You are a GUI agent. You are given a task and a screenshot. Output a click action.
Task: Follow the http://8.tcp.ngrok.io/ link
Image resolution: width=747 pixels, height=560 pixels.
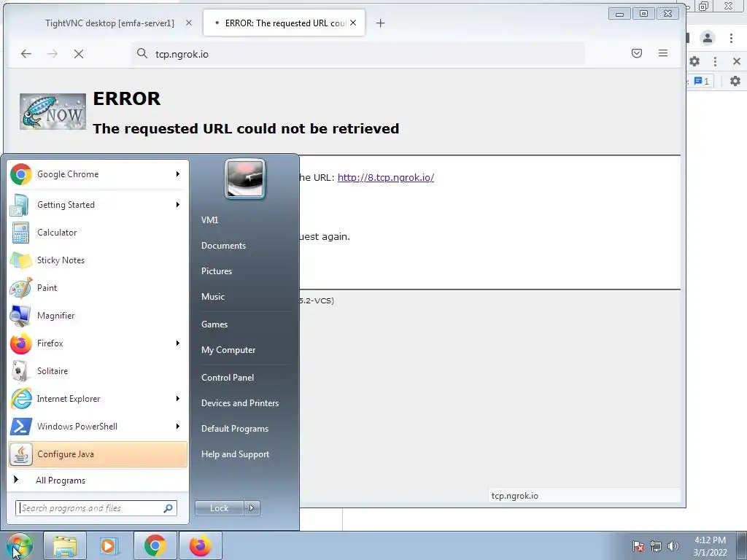[385, 178]
